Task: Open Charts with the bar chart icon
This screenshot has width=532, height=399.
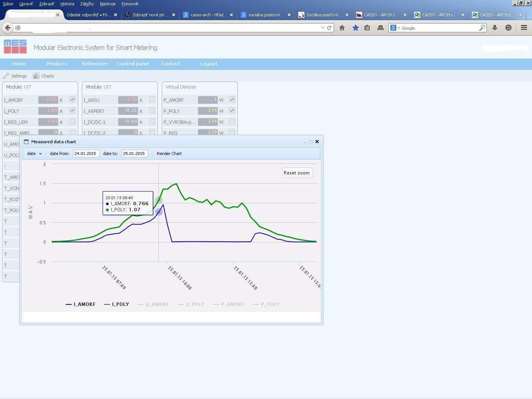Action: coord(36,76)
